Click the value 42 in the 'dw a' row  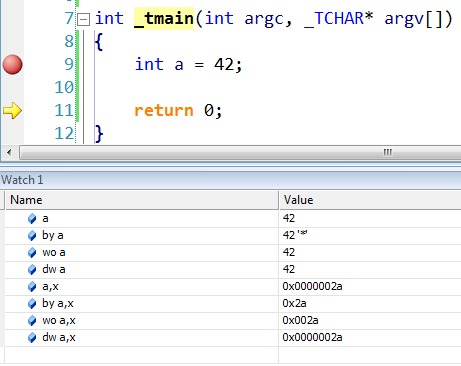click(x=289, y=269)
